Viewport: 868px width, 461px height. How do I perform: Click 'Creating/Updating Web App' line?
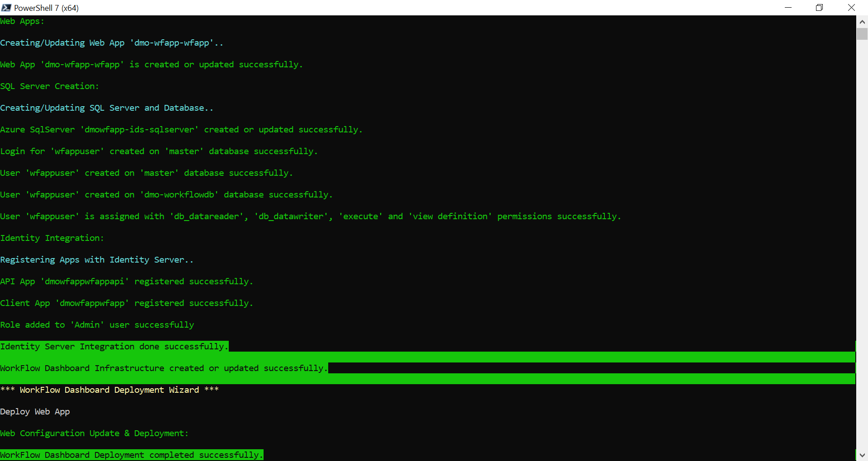point(112,43)
